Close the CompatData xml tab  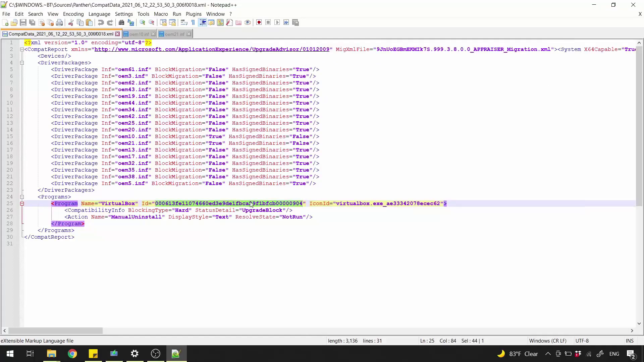tap(117, 34)
